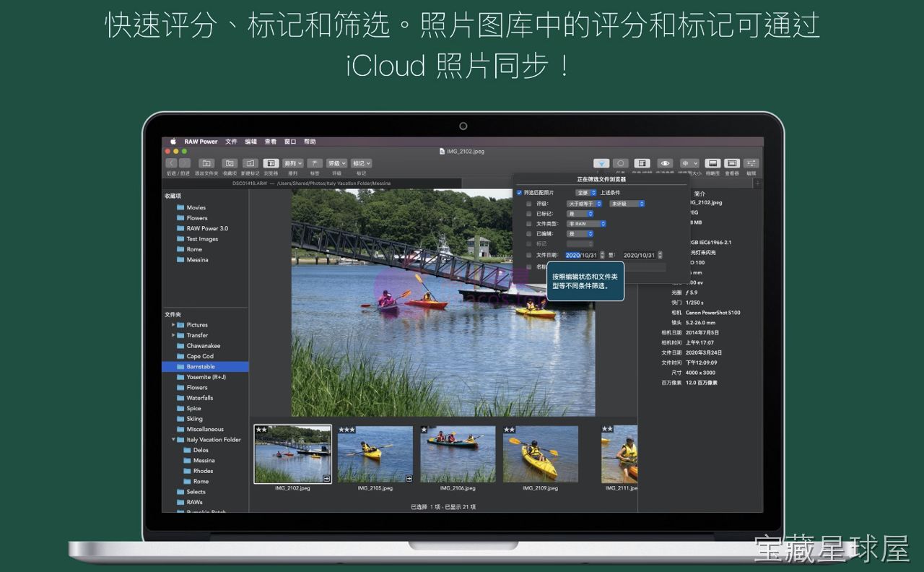Image resolution: width=924 pixels, height=572 pixels.
Task: Select the IMG_2109.jpeg thumbnail
Action: pyautogui.click(x=541, y=454)
